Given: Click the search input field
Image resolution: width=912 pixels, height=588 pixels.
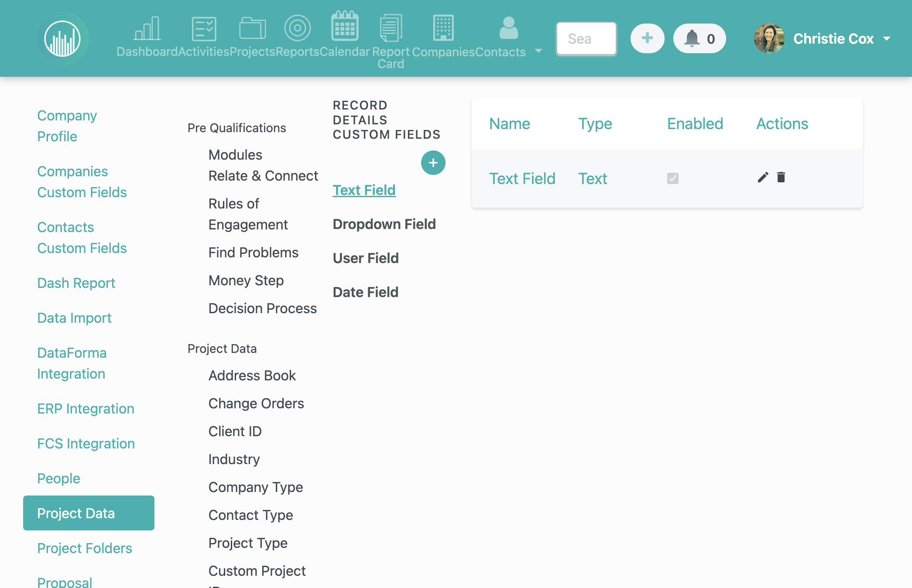Looking at the screenshot, I should pos(586,38).
